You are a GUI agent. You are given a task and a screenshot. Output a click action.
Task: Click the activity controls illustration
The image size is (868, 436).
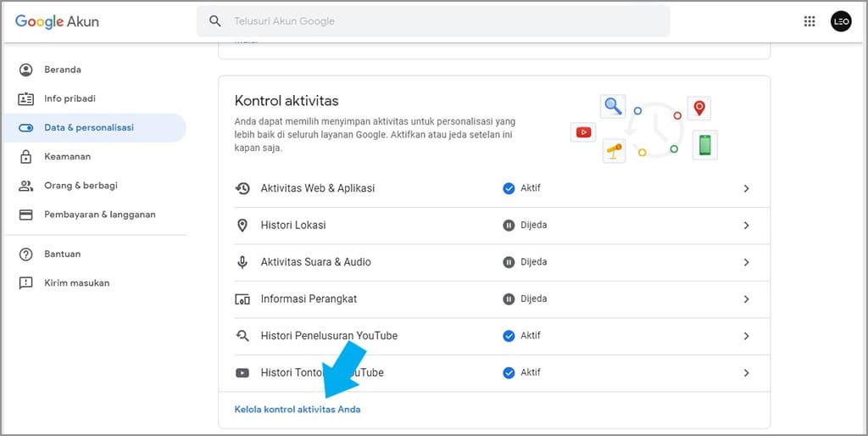(x=644, y=129)
